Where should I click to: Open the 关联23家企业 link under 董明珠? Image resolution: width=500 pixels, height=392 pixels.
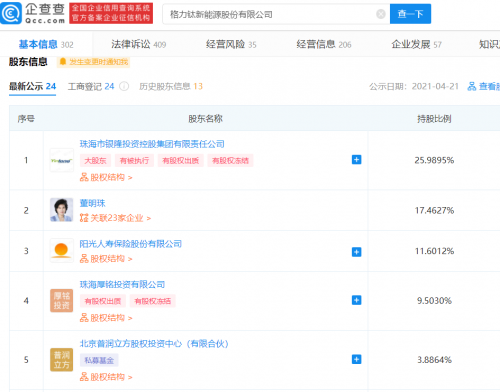click(x=115, y=218)
